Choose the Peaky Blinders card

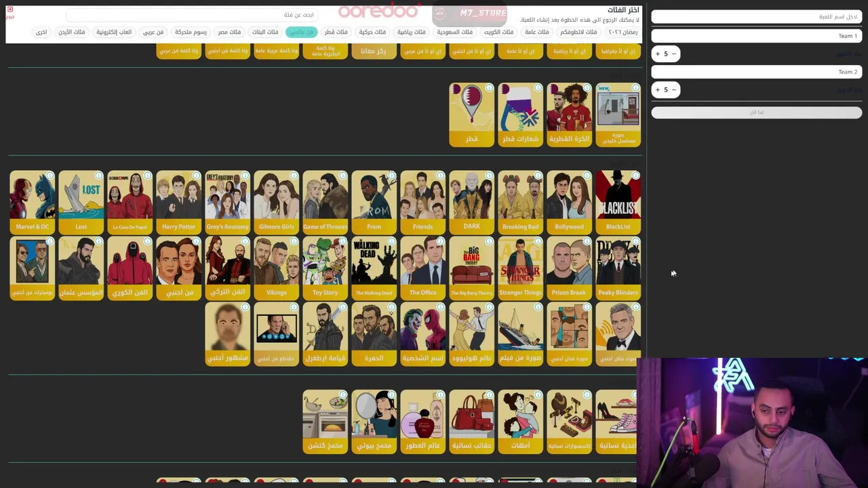(618, 268)
